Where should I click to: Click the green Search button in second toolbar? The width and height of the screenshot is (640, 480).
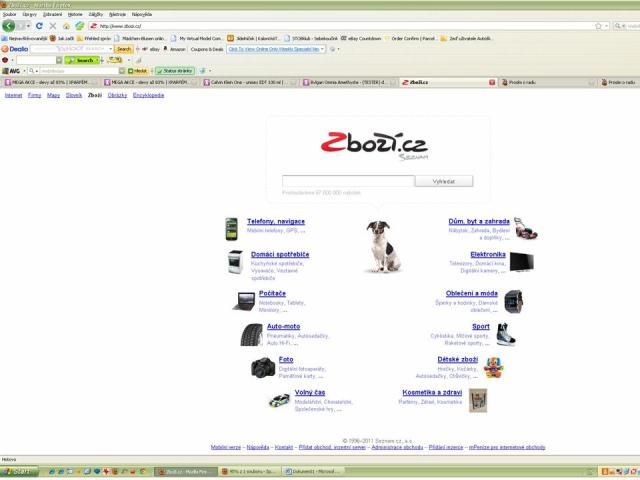click(x=82, y=60)
